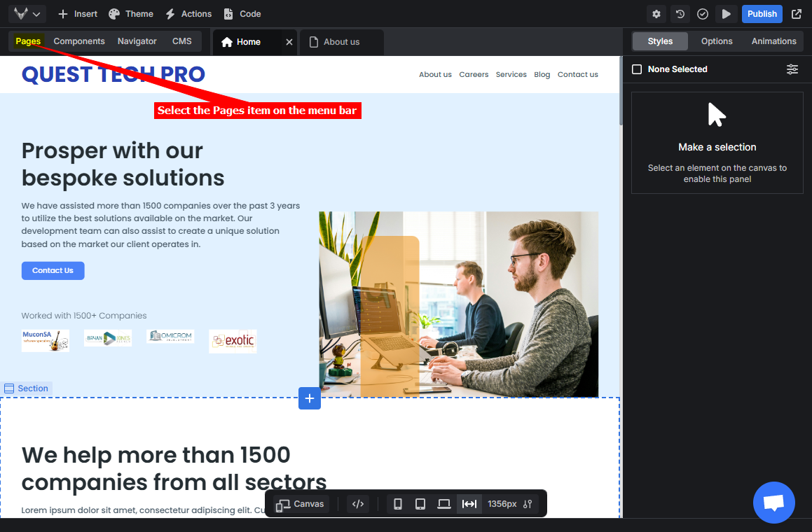Image resolution: width=812 pixels, height=532 pixels.
Task: Select the Pages tab
Action: click(28, 41)
